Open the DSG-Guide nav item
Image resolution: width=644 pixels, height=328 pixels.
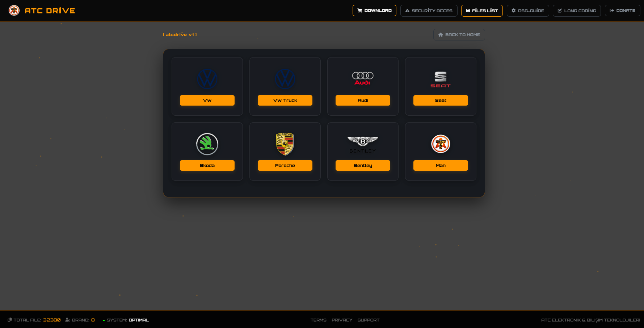tap(528, 10)
